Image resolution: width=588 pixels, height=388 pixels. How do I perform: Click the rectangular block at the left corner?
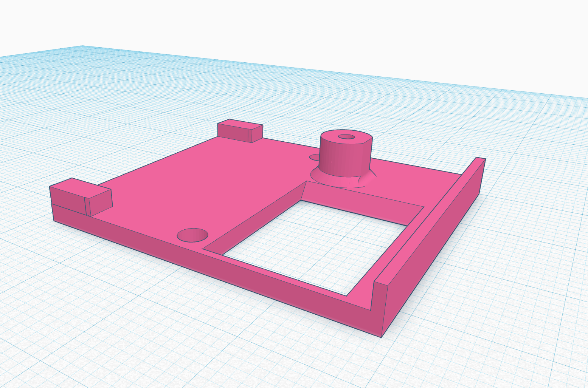[80, 197]
